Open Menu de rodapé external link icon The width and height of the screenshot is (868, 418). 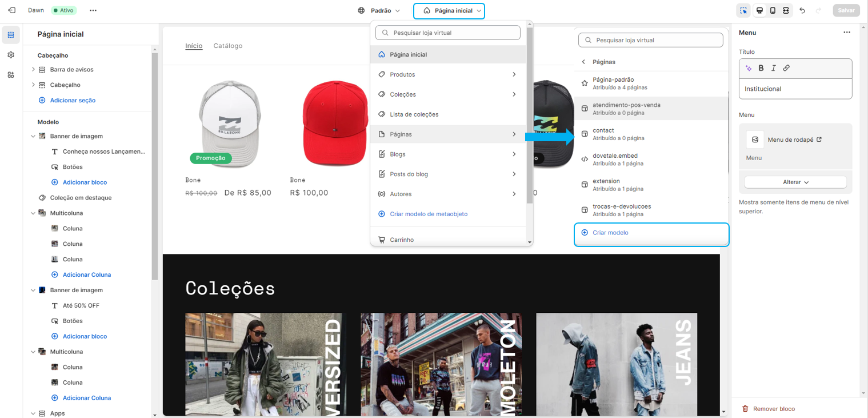[x=819, y=139]
